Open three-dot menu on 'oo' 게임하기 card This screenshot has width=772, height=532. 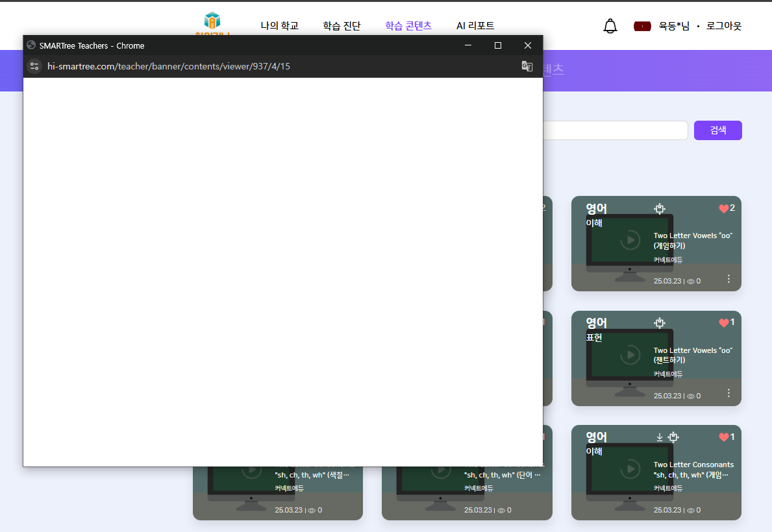728,279
